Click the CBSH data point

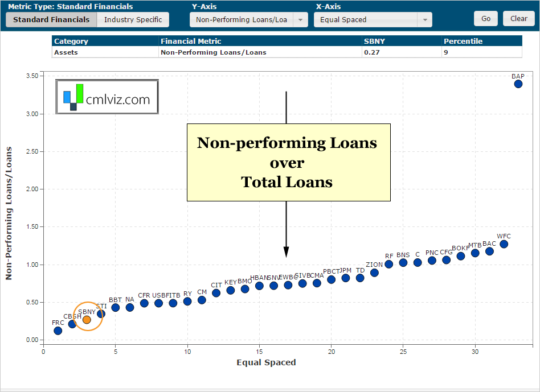pos(72,324)
